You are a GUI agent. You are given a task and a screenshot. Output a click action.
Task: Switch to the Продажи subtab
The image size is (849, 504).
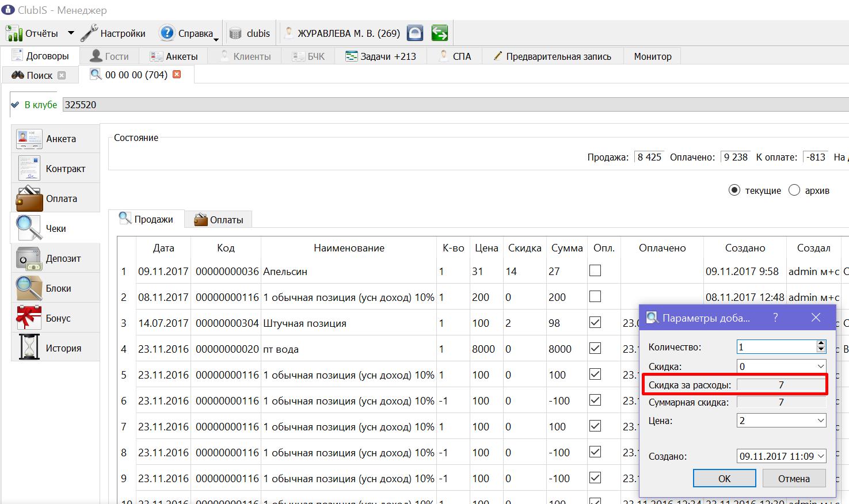[x=146, y=219]
